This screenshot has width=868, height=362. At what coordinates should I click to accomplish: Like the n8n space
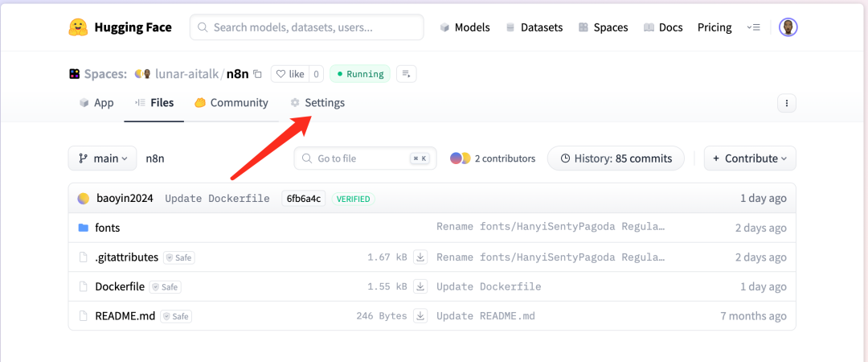tap(290, 74)
